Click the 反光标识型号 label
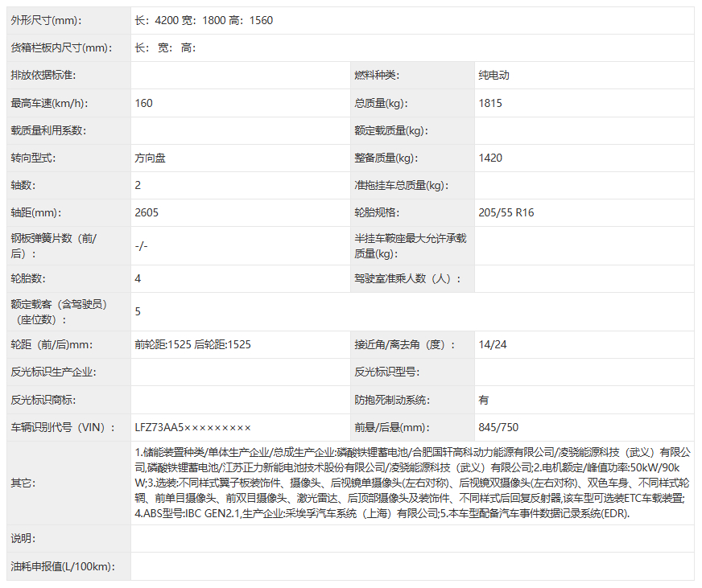Viewport: 702px width, 588px height. [x=386, y=372]
